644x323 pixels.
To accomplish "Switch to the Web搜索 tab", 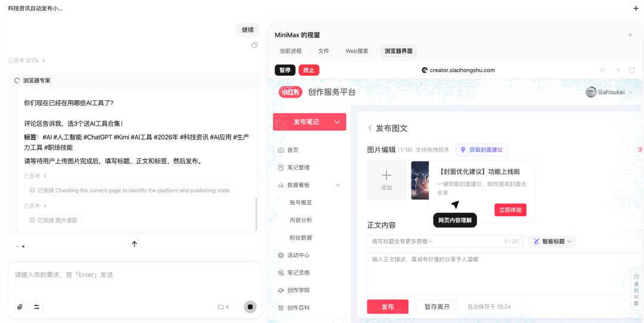I will [x=357, y=51].
